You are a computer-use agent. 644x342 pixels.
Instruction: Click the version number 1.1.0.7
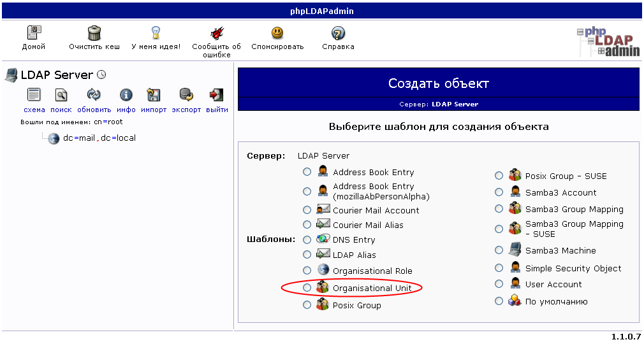[x=626, y=337]
